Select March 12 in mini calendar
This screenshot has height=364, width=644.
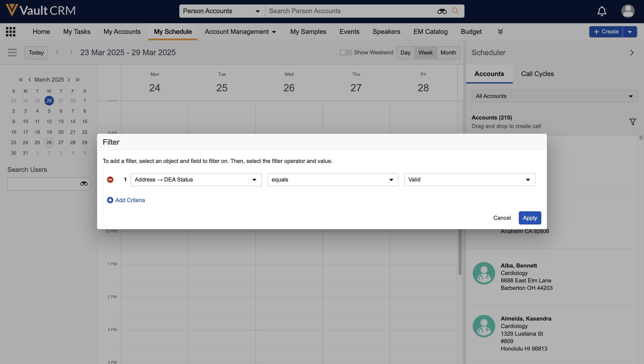[49, 121]
